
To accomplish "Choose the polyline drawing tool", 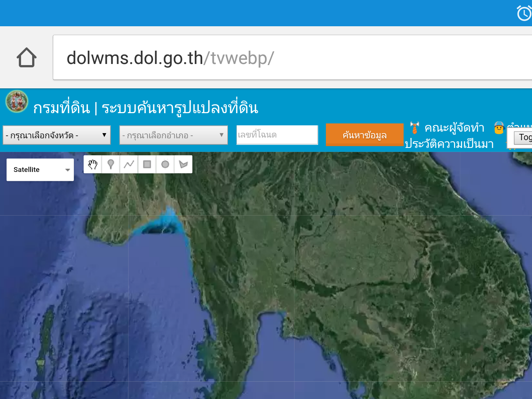I will tap(129, 164).
